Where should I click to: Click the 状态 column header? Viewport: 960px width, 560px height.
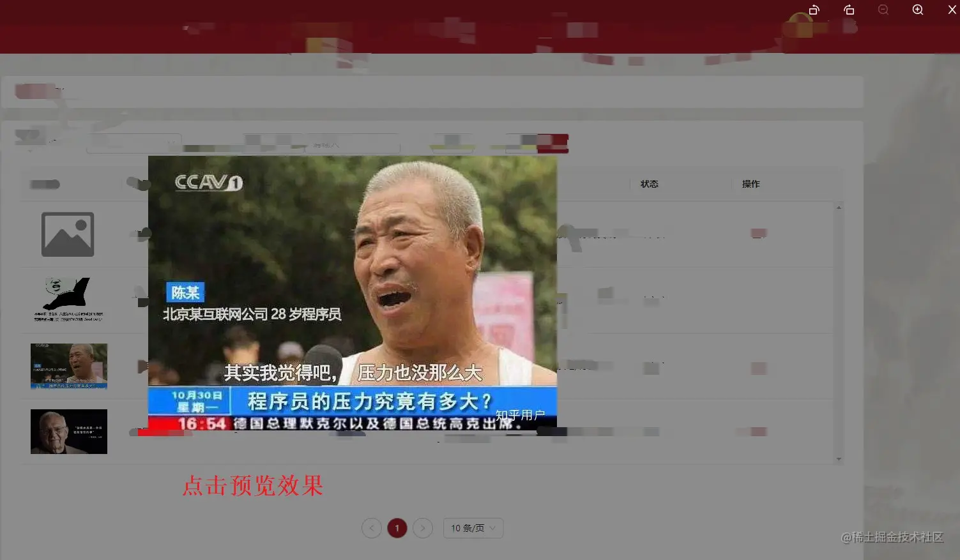click(650, 184)
